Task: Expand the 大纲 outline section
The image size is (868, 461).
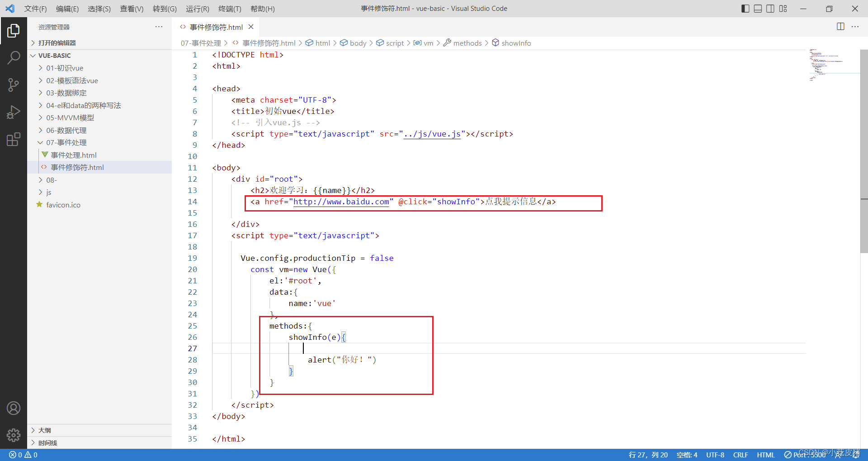Action: coord(99,430)
